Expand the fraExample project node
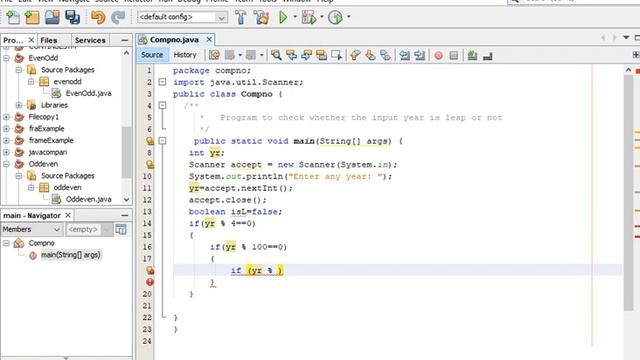Screen dimensions: 640x360 (7, 129)
